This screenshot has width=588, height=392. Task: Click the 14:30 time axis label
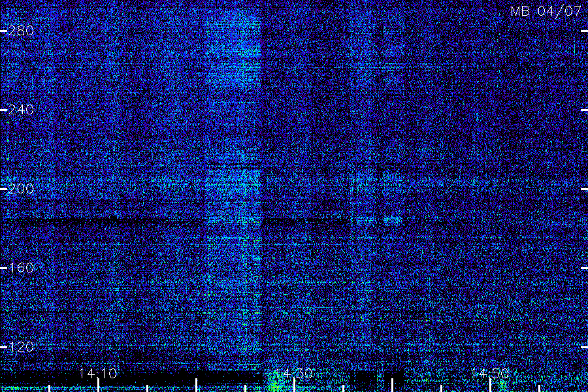coord(293,374)
